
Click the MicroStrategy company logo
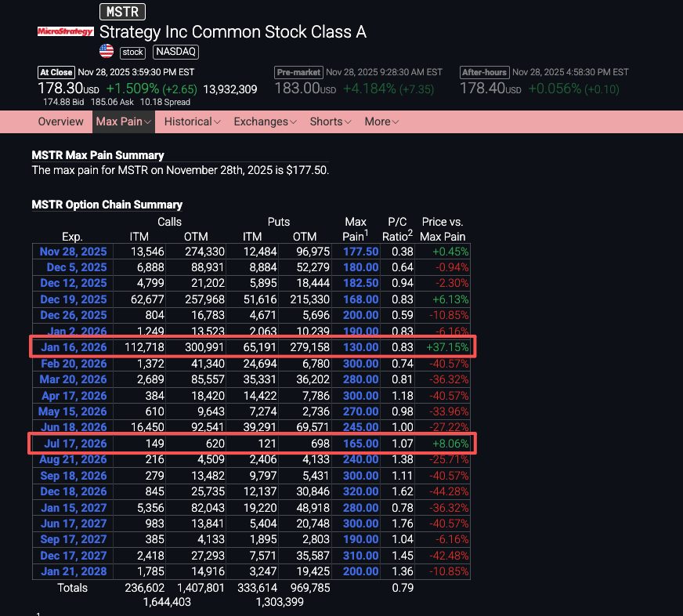pos(65,31)
